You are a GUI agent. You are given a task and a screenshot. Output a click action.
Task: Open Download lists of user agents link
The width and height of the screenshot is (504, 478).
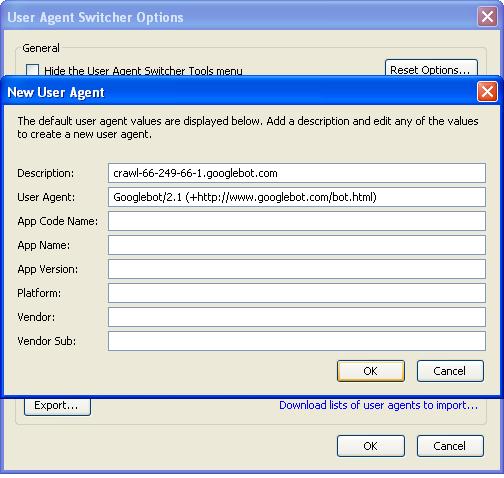pyautogui.click(x=379, y=405)
